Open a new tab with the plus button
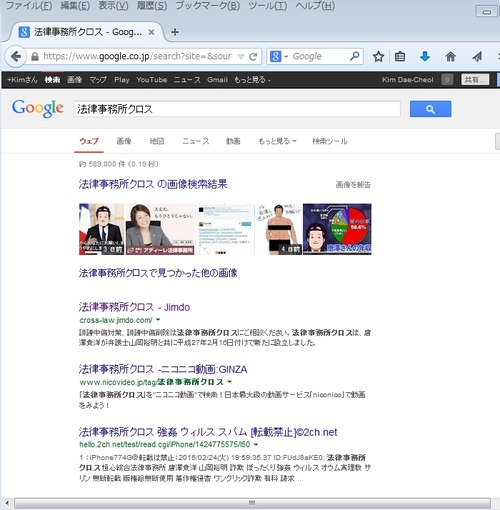 175,32
